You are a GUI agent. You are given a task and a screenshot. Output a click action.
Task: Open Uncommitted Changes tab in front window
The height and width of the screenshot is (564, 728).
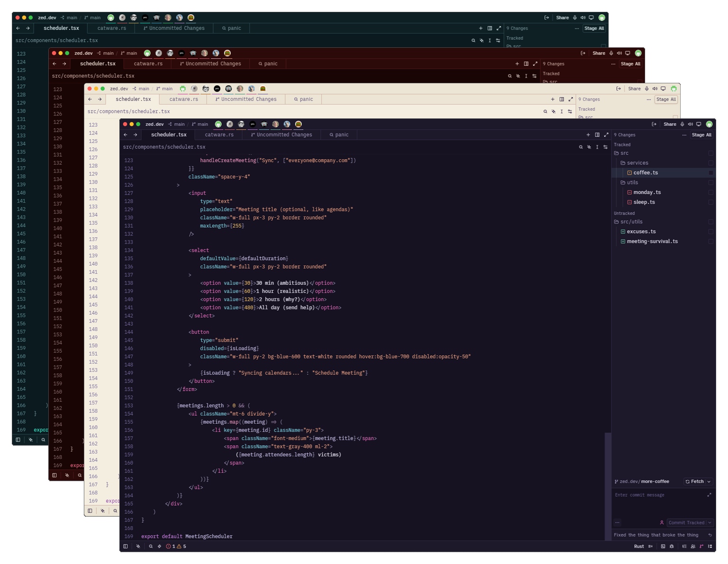tap(281, 135)
